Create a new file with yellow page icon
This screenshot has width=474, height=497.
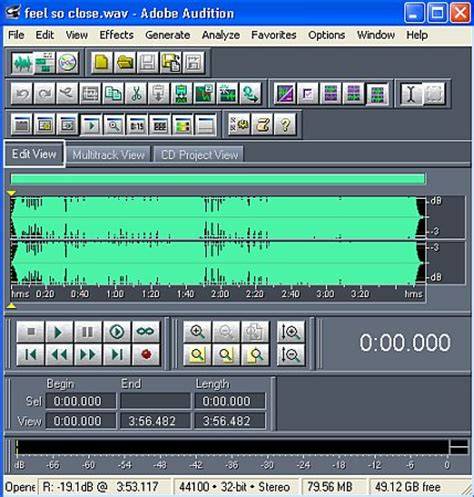pyautogui.click(x=102, y=62)
